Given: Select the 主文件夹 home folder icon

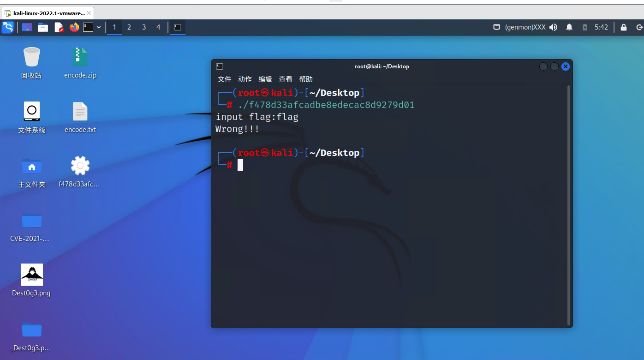Looking at the screenshot, I should click(31, 172).
